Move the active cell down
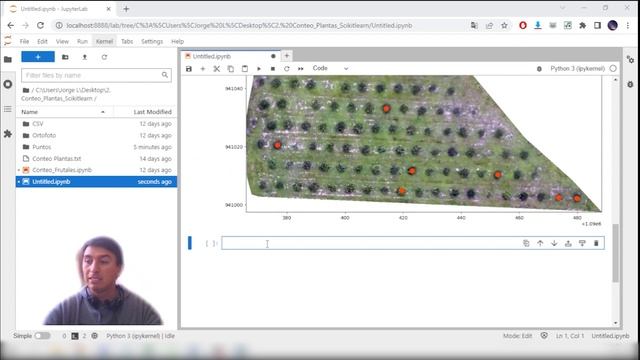 click(554, 243)
